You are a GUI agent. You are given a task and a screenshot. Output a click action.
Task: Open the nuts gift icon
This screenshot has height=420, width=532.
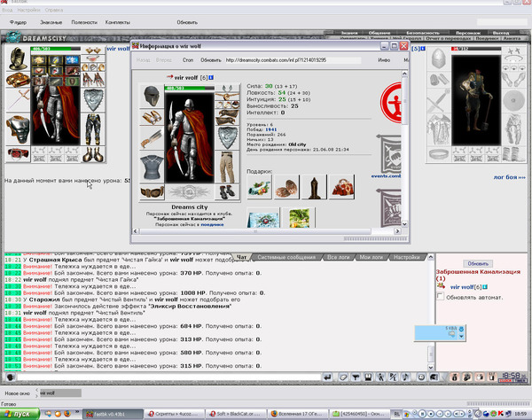pos(287,187)
